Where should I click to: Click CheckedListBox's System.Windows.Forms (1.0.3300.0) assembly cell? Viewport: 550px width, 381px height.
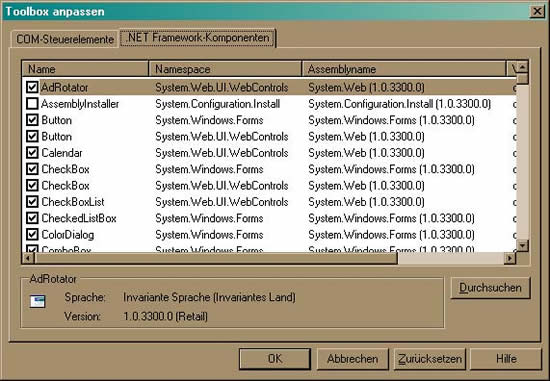(x=391, y=218)
